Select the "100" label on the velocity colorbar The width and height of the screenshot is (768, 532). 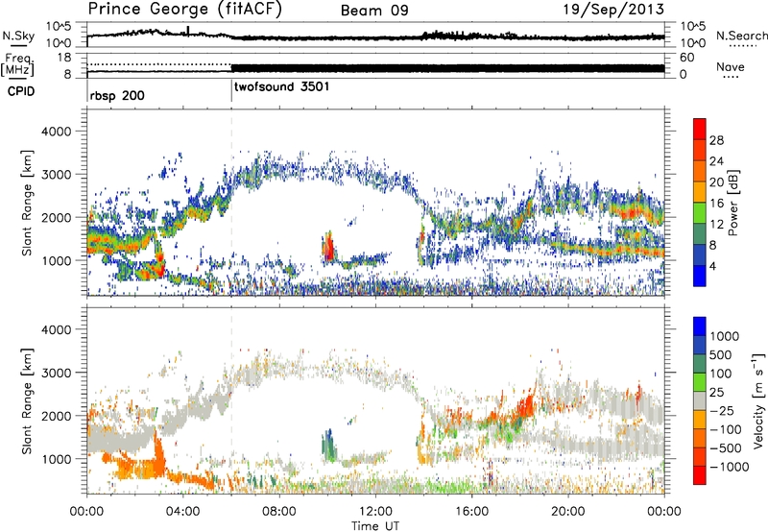click(723, 374)
